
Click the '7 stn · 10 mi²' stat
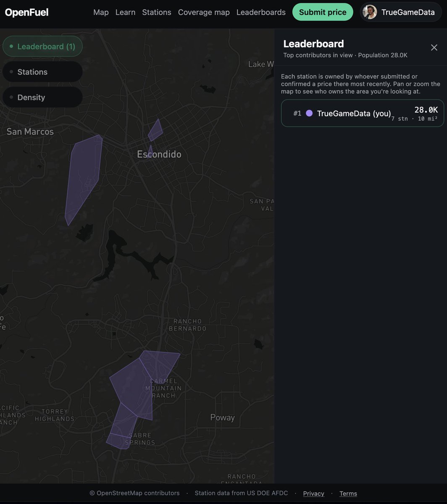pyautogui.click(x=414, y=119)
